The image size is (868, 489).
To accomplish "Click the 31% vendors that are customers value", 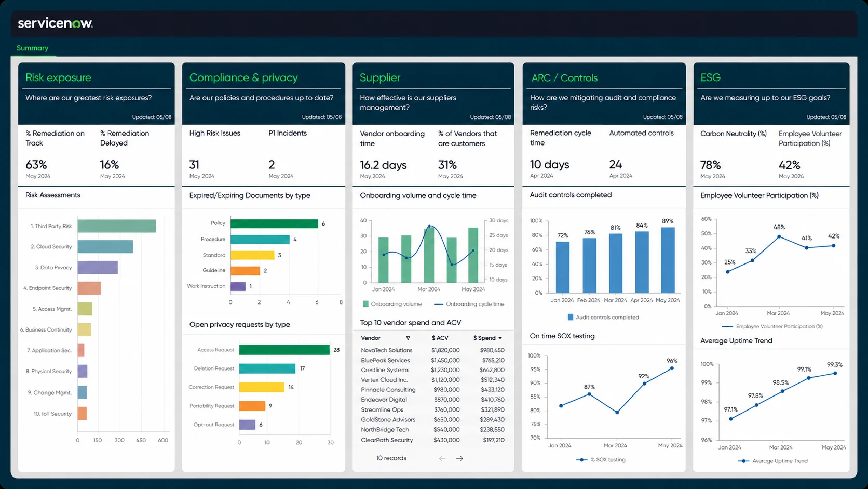I will tap(447, 165).
